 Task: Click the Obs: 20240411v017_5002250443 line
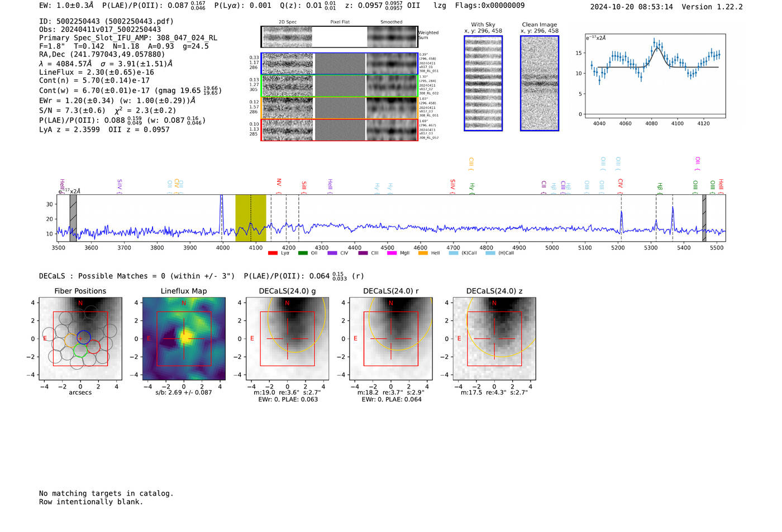tap(100, 30)
